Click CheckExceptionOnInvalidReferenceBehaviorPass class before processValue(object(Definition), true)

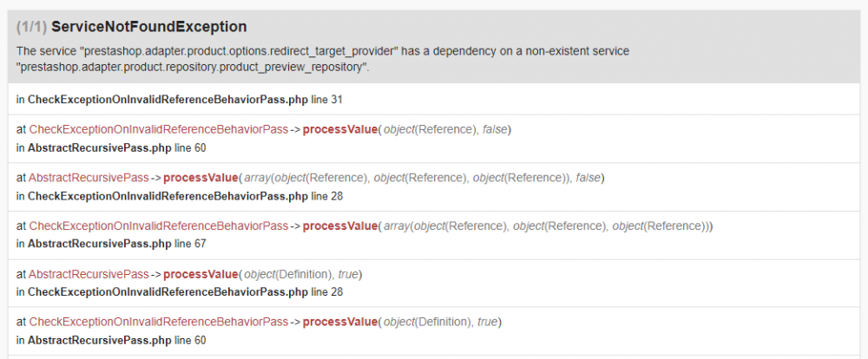158,322
